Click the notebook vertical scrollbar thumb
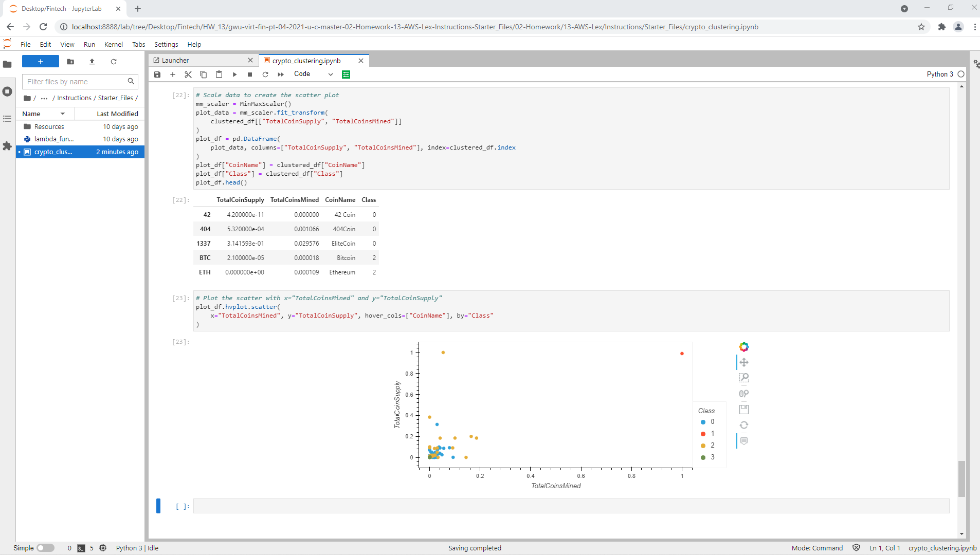The height and width of the screenshot is (555, 980). tap(961, 478)
